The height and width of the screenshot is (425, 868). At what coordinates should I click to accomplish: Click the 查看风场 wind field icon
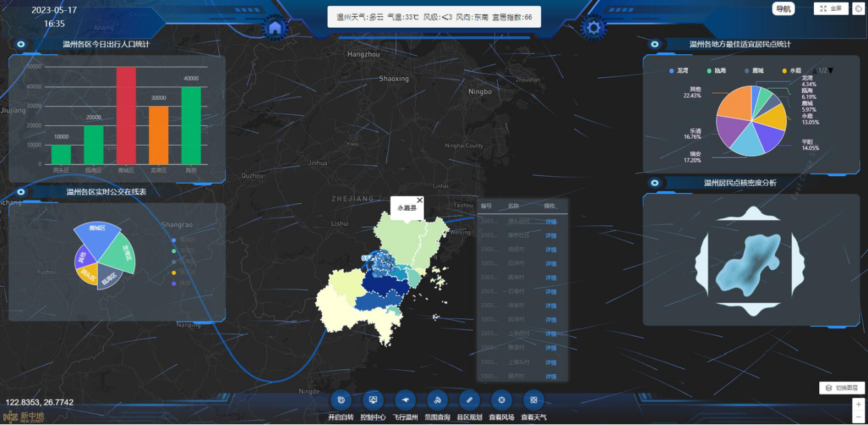(x=501, y=400)
